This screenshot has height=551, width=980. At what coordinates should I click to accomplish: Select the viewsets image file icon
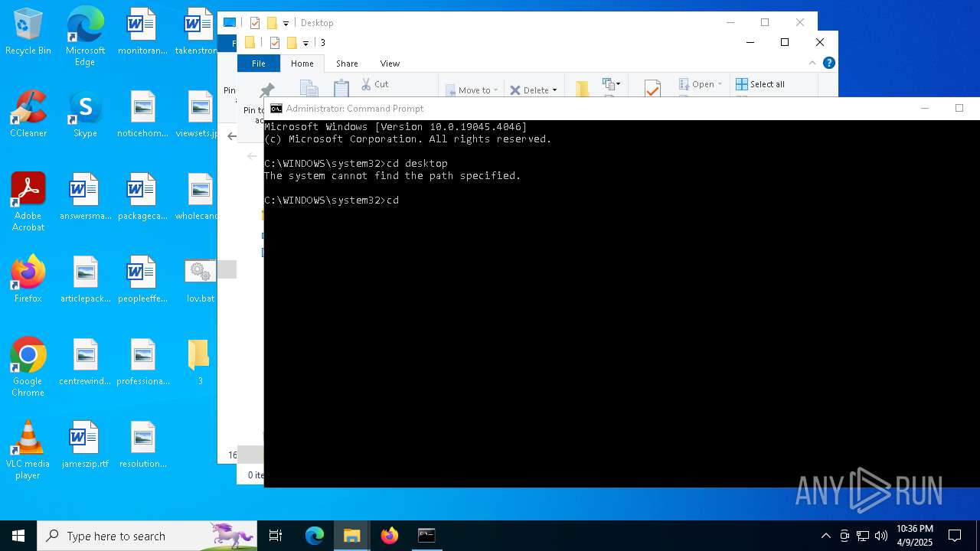[198, 115]
